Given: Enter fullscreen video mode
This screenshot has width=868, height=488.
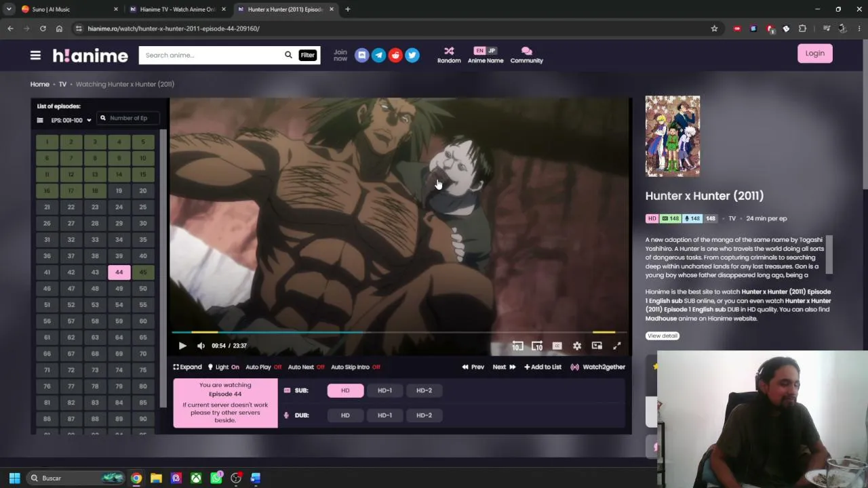Looking at the screenshot, I should point(617,346).
